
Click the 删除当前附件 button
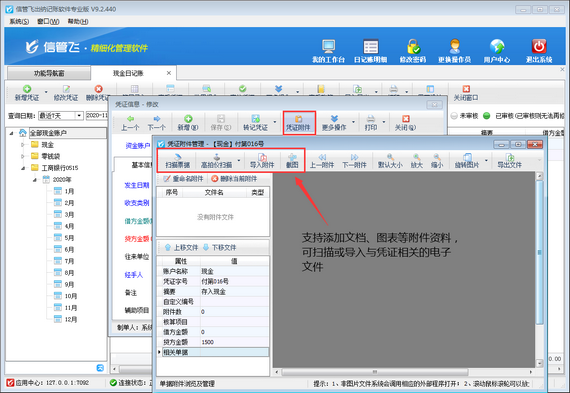(234, 179)
